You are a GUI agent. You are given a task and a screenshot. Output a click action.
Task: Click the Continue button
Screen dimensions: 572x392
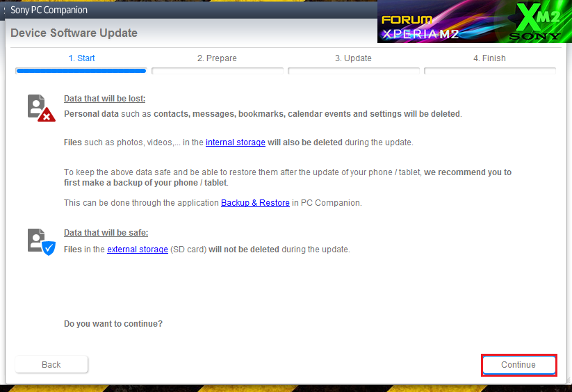[x=518, y=365]
